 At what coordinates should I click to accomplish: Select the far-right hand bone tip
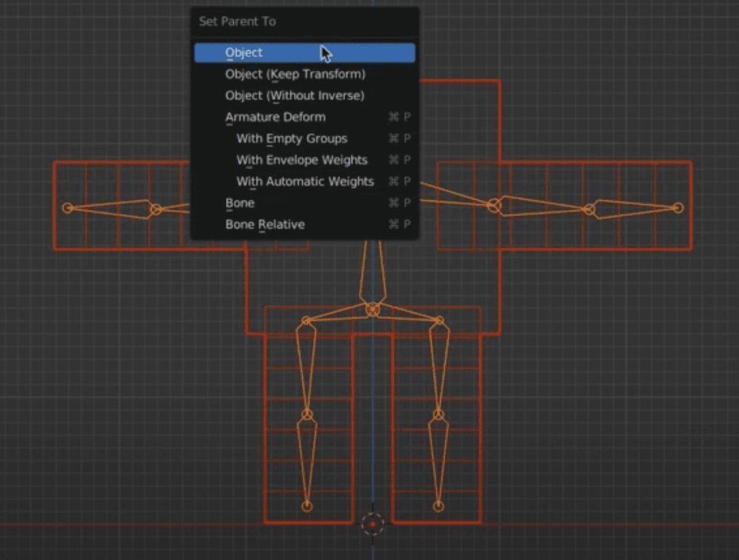[x=678, y=208]
